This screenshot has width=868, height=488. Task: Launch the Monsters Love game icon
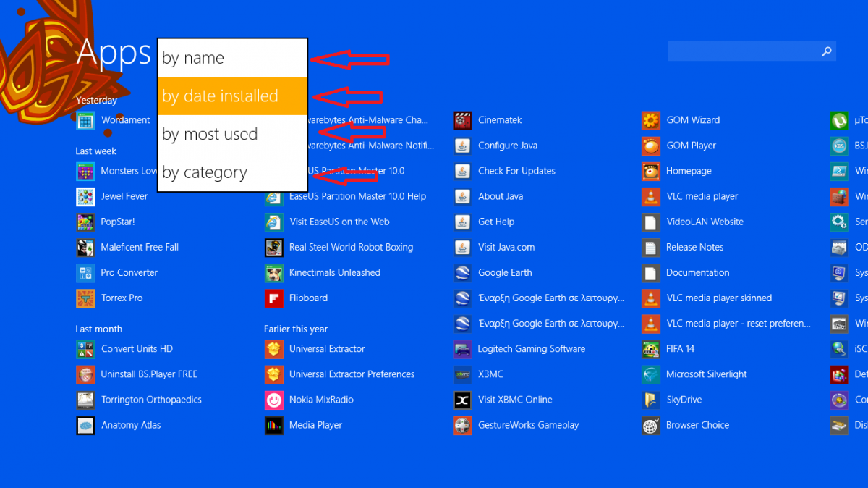85,171
